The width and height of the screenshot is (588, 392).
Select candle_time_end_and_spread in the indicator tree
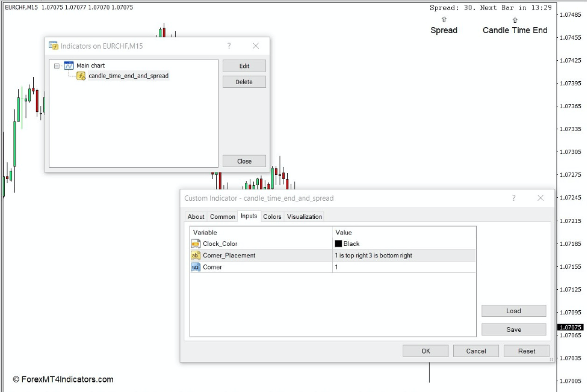pyautogui.click(x=128, y=76)
